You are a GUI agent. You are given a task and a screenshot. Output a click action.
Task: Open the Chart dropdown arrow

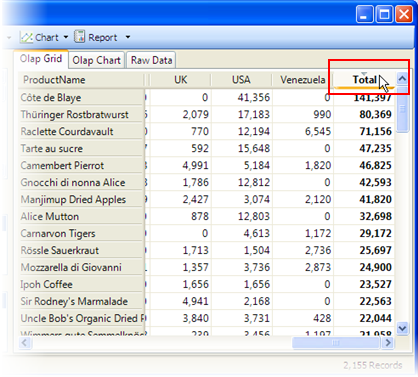tap(66, 37)
